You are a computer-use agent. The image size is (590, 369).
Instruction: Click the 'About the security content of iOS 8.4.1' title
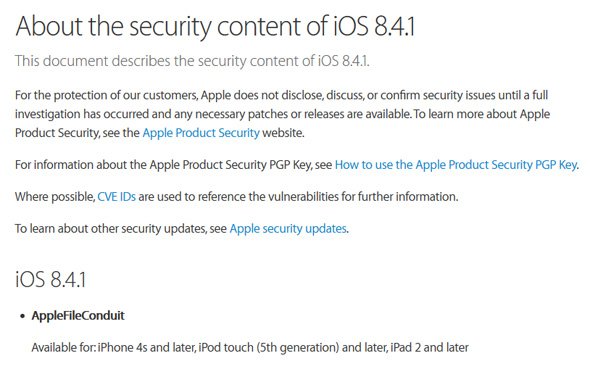point(215,26)
